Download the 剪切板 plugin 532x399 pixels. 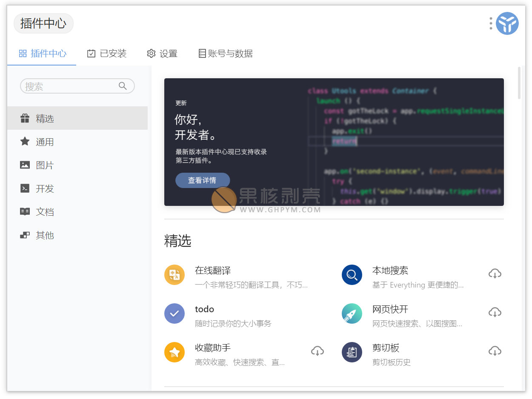[495, 351]
